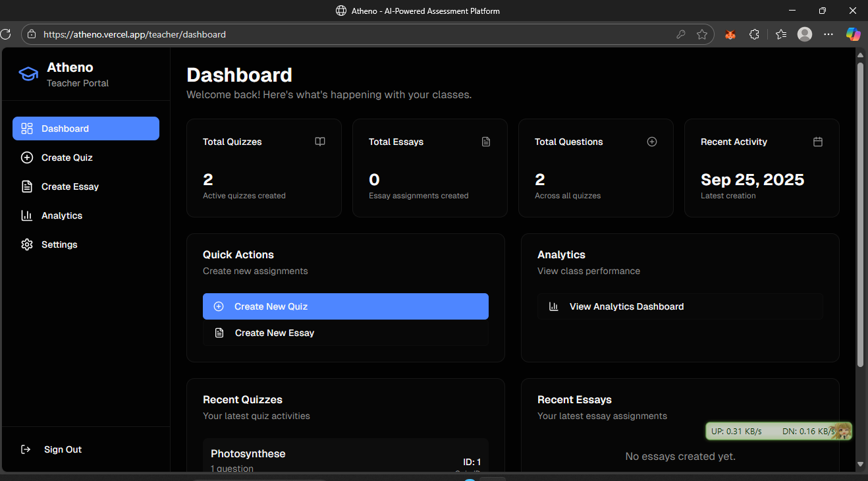This screenshot has width=868, height=481.
Task: Open the browser three-dot more menu
Action: point(828,34)
